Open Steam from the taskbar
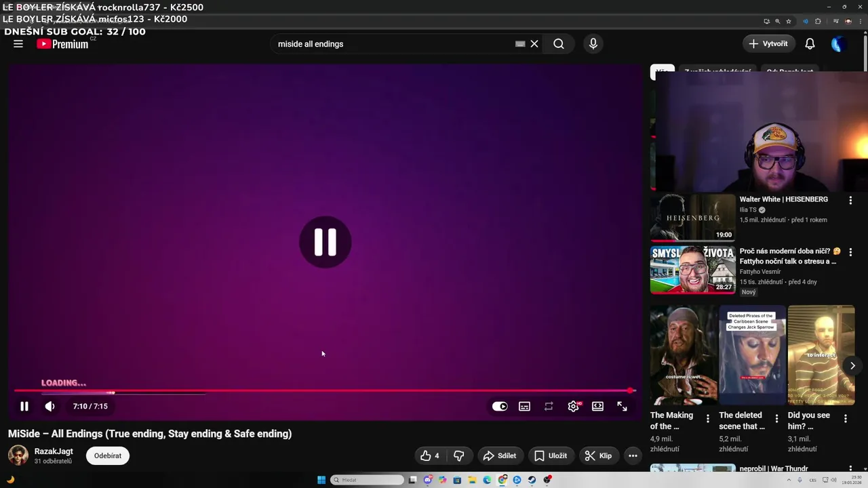The width and height of the screenshot is (868, 488). click(532, 480)
